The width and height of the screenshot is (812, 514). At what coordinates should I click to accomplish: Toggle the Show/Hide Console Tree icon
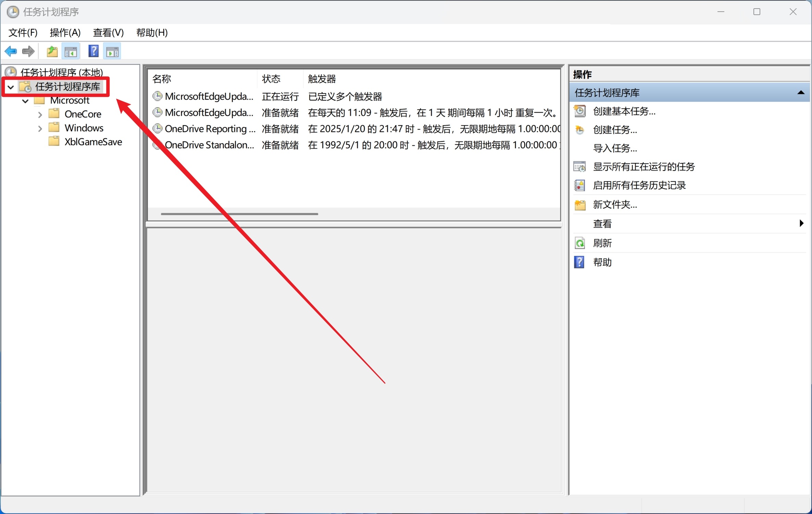[x=71, y=52]
